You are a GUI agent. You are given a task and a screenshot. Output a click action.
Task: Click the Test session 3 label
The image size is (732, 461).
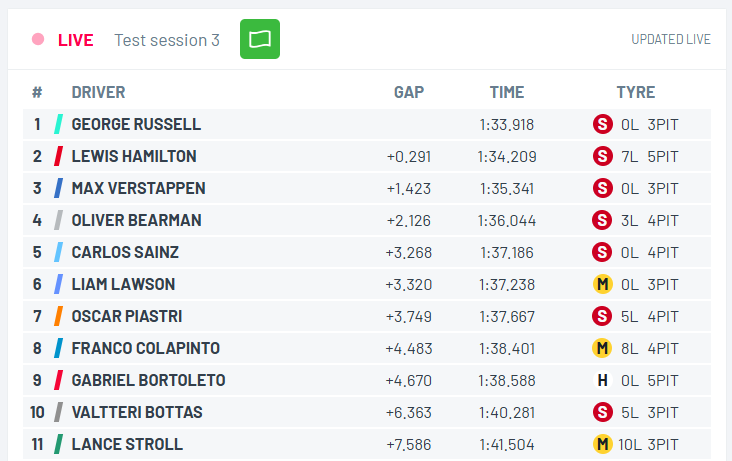167,40
